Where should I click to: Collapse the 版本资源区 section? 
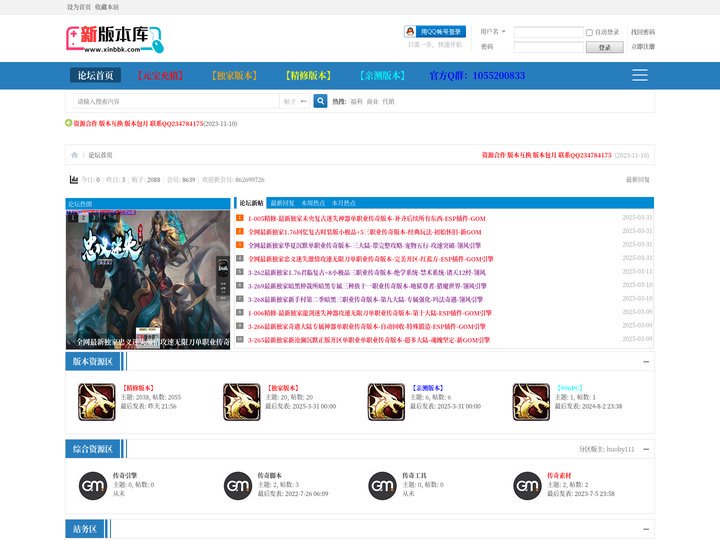646,362
